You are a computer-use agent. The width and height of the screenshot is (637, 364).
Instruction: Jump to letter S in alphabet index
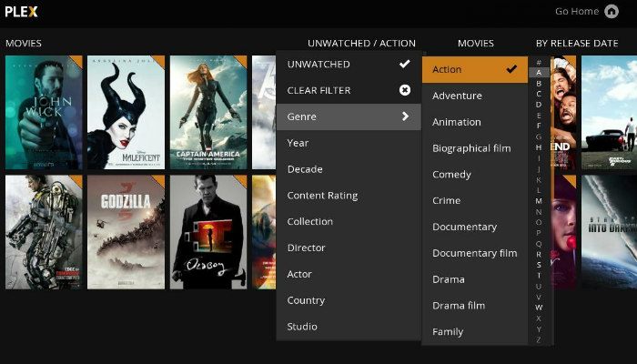539,265
